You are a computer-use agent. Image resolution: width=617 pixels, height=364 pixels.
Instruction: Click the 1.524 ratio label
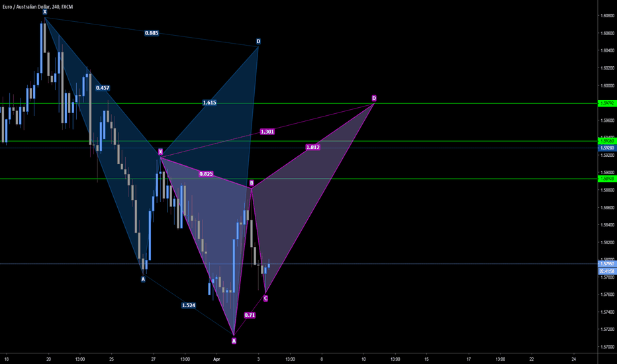pyautogui.click(x=189, y=305)
